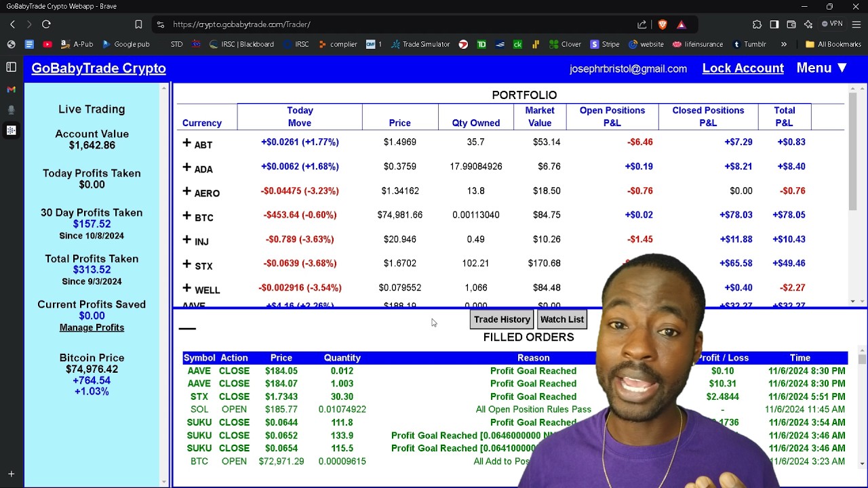
Task: Open the Stripe bookmark
Action: tap(605, 44)
